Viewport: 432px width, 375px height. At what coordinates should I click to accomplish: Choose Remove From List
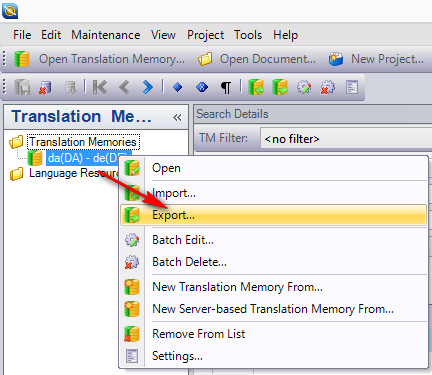pyautogui.click(x=273, y=334)
